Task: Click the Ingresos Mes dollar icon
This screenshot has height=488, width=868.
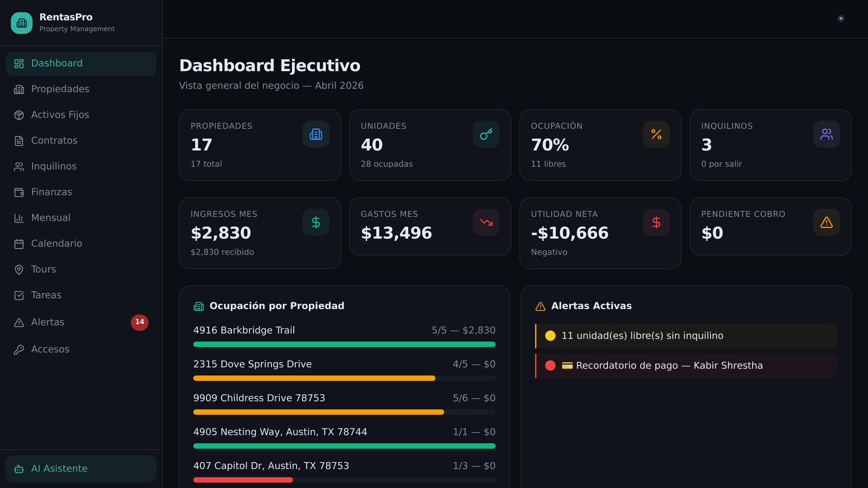Action: (316, 222)
